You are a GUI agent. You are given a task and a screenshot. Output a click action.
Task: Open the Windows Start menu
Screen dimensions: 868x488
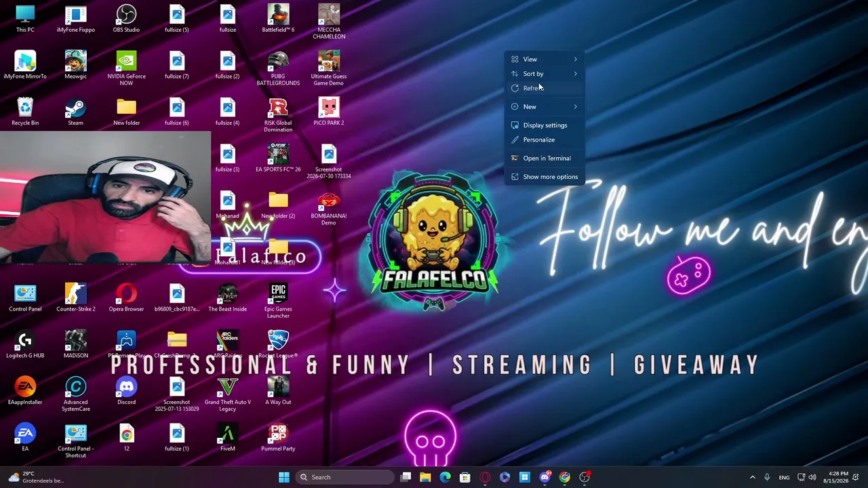[284, 477]
